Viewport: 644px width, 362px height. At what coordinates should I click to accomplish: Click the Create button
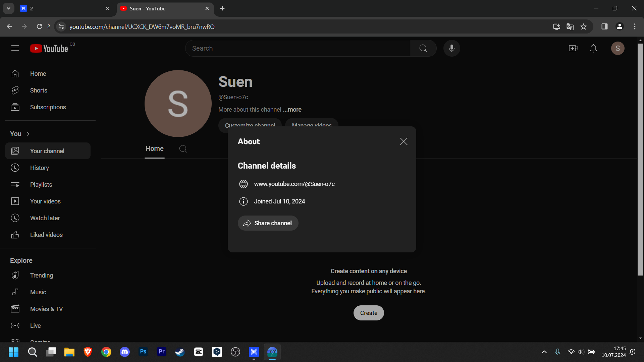(369, 313)
